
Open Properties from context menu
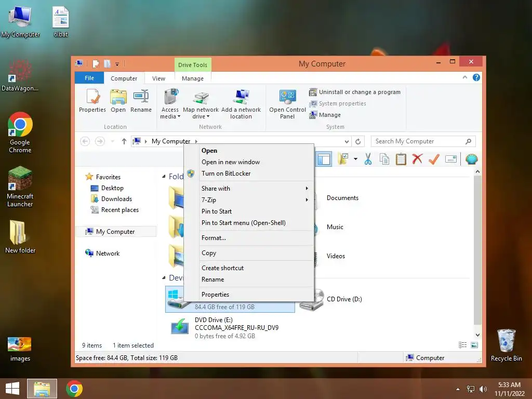[x=249, y=295]
